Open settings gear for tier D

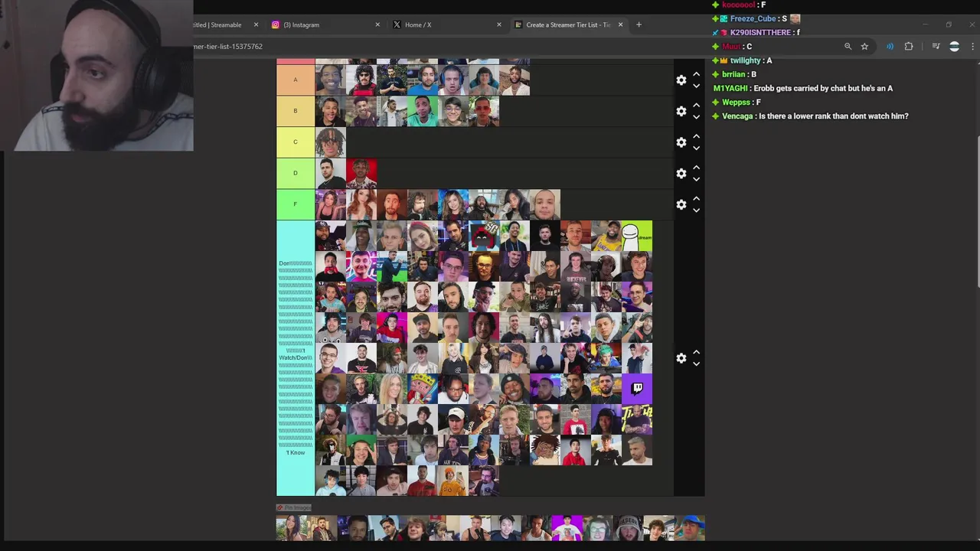pyautogui.click(x=681, y=174)
